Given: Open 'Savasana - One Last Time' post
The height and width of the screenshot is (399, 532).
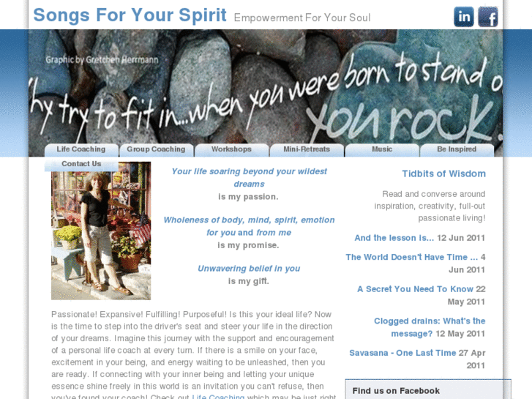Looking at the screenshot, I should pos(402,353).
